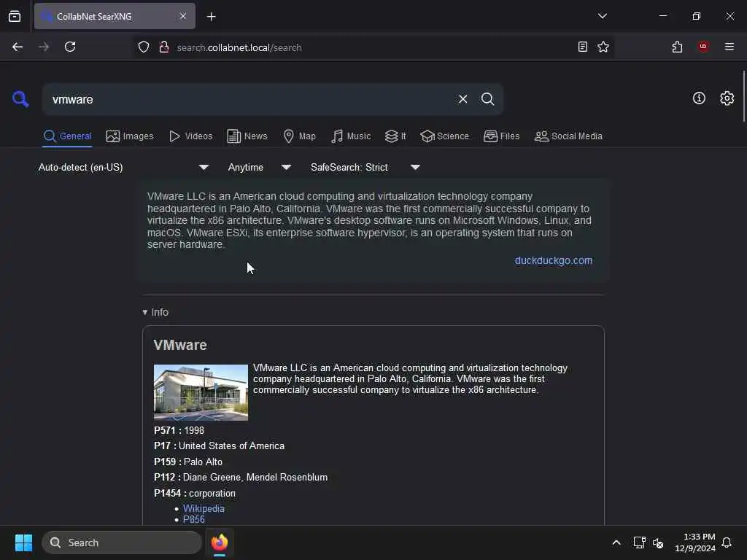Open the Firefox hamburger menu
This screenshot has width=747, height=560.
[x=729, y=47]
